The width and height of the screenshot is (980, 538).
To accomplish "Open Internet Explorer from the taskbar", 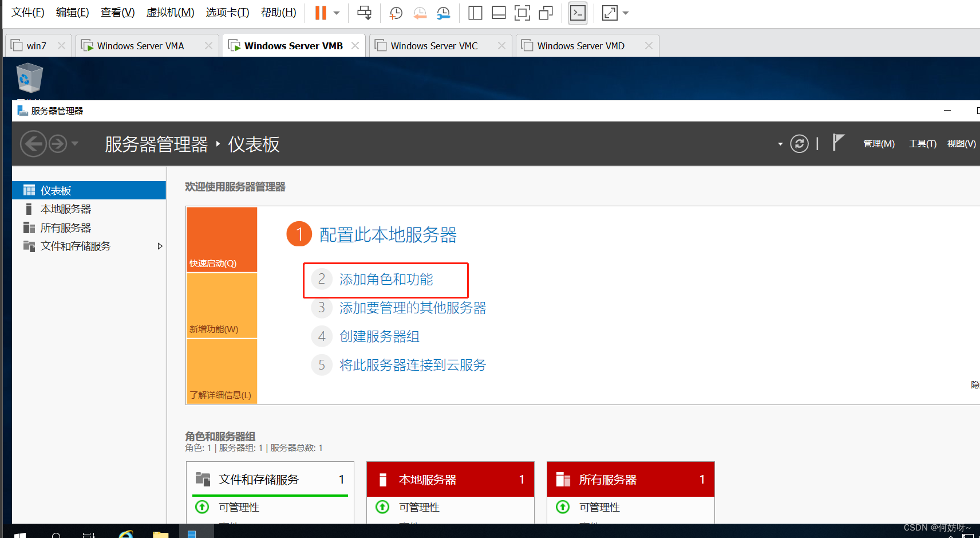I will (126, 533).
